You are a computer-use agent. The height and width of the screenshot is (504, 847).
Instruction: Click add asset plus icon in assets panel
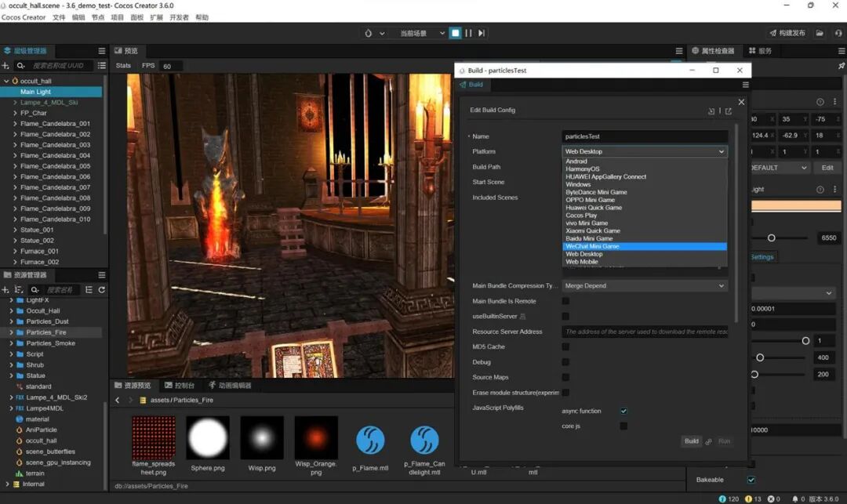coord(5,290)
